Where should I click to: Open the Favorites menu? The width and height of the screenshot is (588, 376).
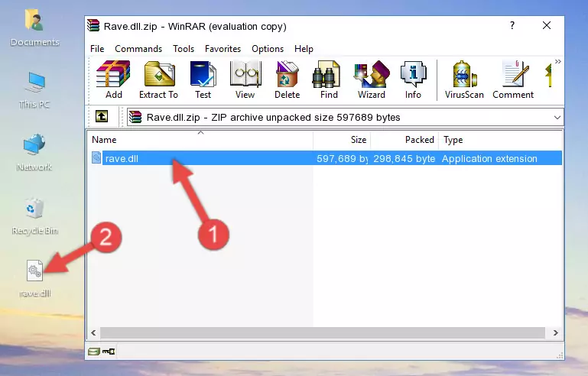[x=223, y=49]
